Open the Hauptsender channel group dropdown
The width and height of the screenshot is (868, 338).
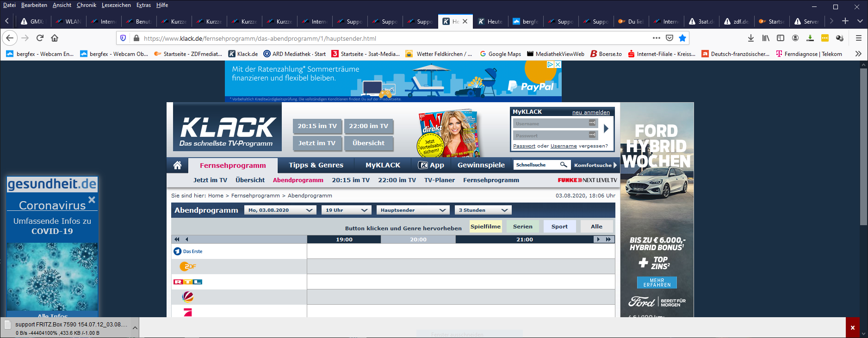[x=413, y=210]
